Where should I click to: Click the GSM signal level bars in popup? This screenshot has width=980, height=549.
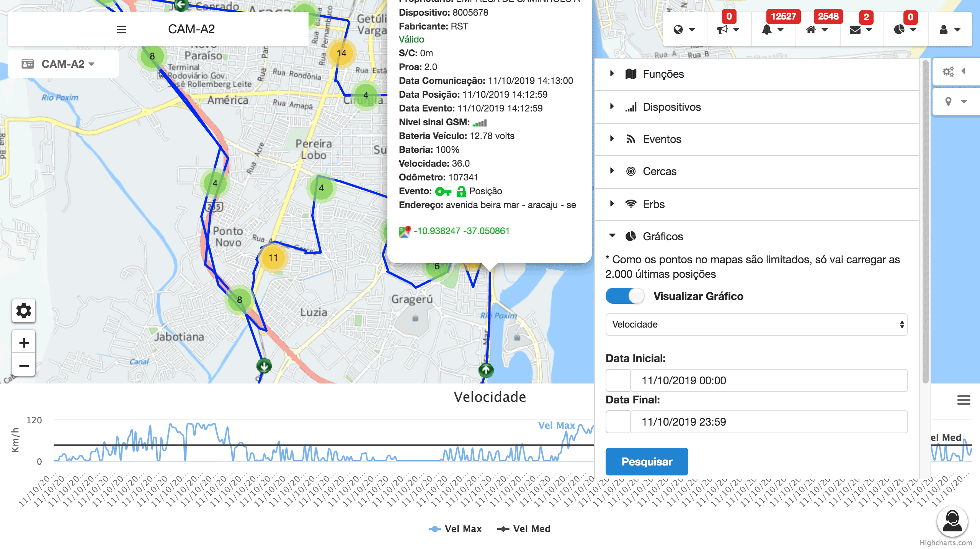(x=480, y=123)
